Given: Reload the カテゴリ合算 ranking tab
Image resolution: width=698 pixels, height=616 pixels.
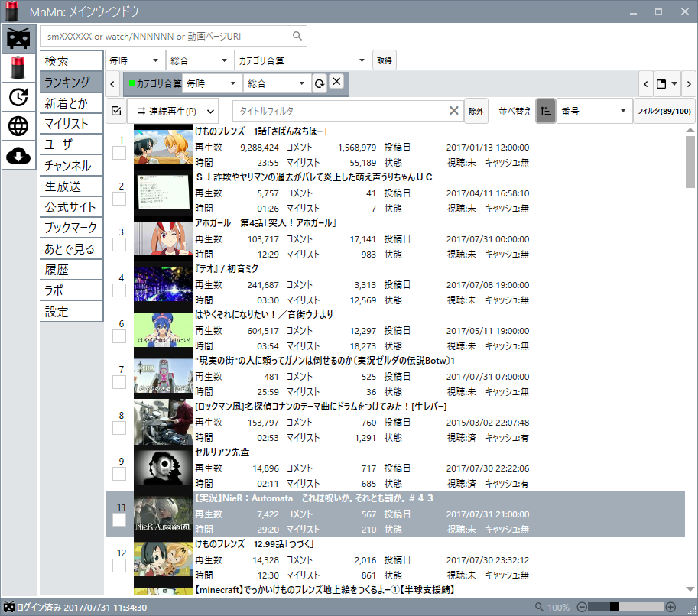Looking at the screenshot, I should tap(319, 83).
